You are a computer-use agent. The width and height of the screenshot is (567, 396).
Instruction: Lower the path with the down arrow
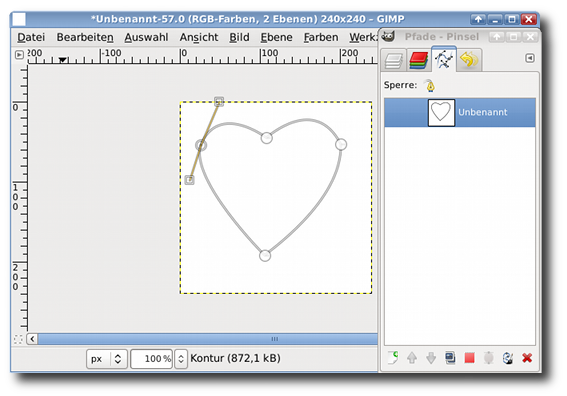(x=431, y=358)
